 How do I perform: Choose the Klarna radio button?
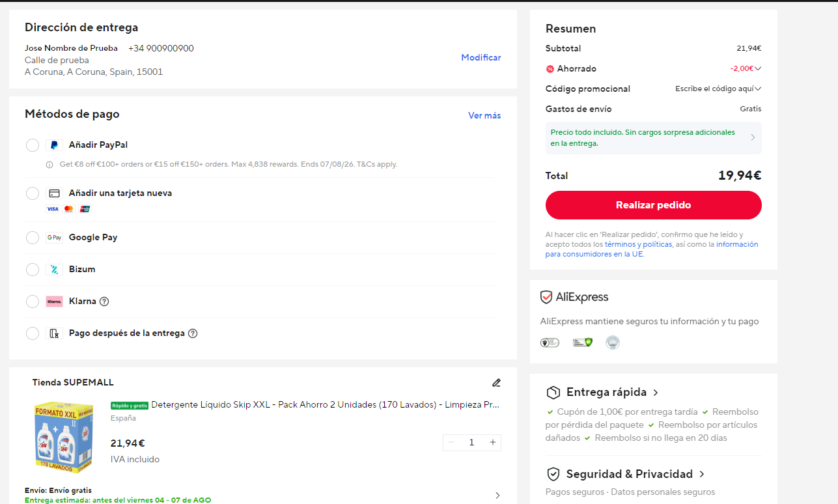click(x=33, y=301)
